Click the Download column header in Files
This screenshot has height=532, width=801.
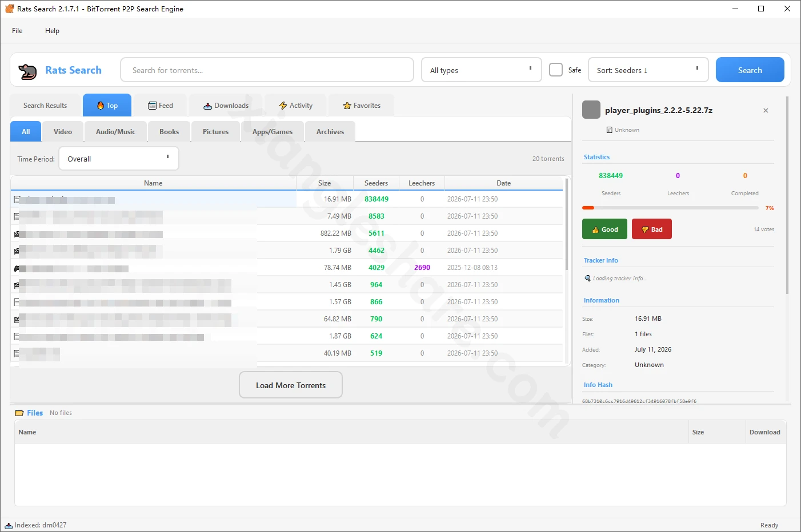click(765, 432)
